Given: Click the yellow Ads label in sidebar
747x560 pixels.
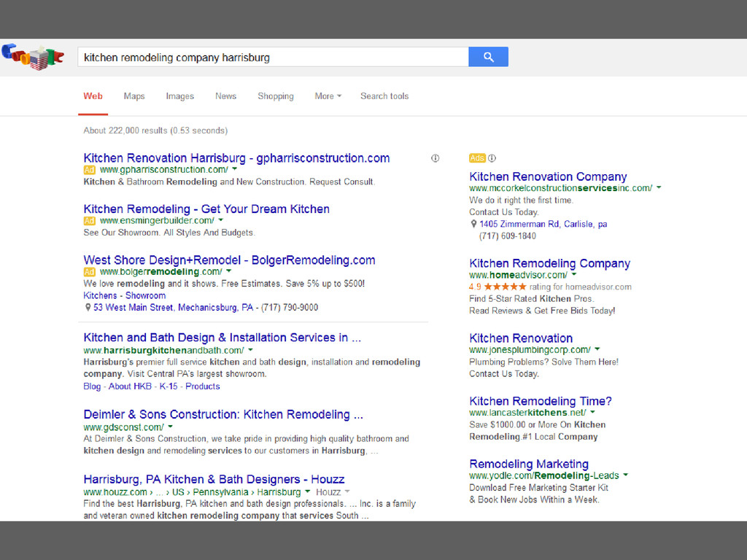Looking at the screenshot, I should click(477, 158).
